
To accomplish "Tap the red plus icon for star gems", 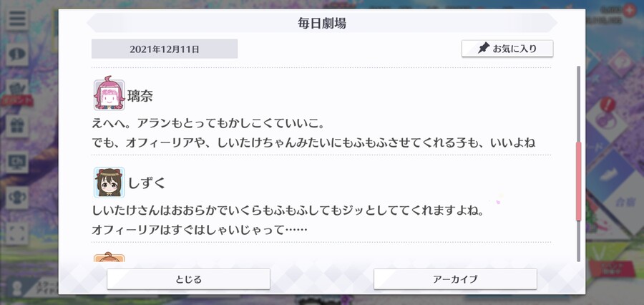I will click(629, 10).
